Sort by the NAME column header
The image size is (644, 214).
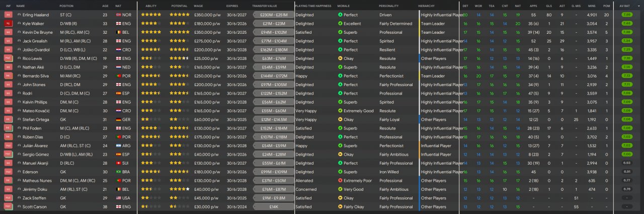click(21, 6)
